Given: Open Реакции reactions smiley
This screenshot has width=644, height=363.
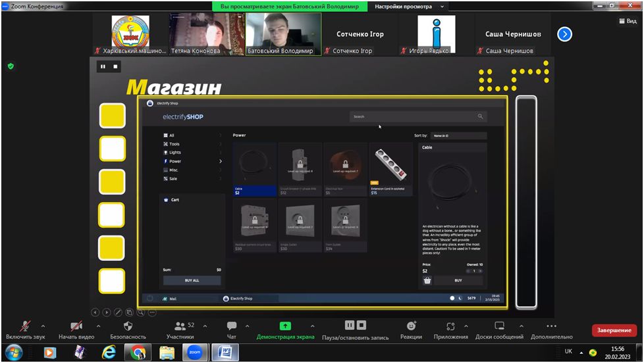Looking at the screenshot, I should click(411, 326).
